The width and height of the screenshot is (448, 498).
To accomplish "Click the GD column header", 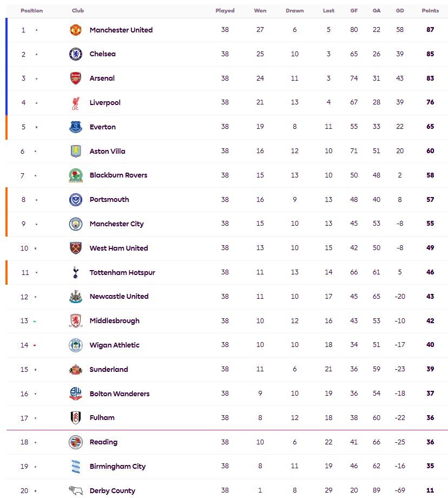I will [400, 11].
